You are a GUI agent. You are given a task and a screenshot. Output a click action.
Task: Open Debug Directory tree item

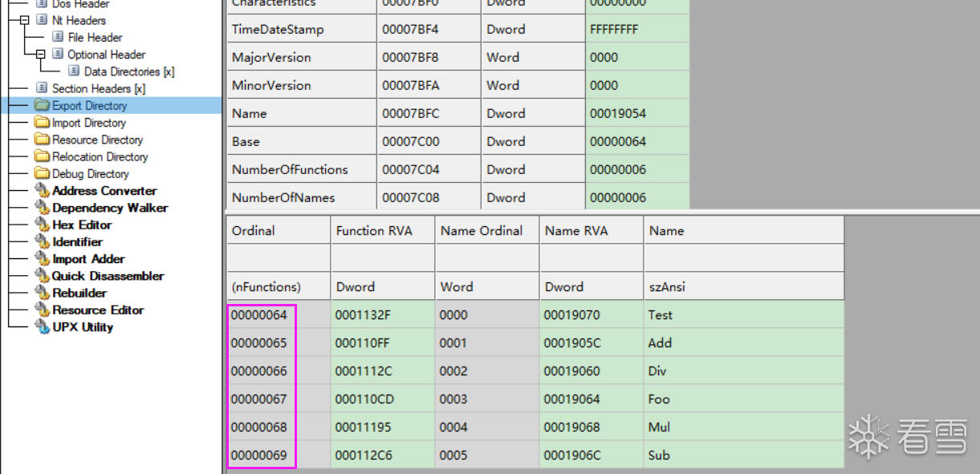tap(91, 173)
